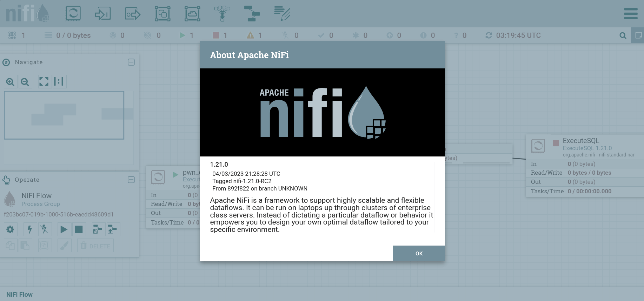The image size is (644, 301).
Task: Select the Process Group toolbar icon
Action: (x=163, y=14)
